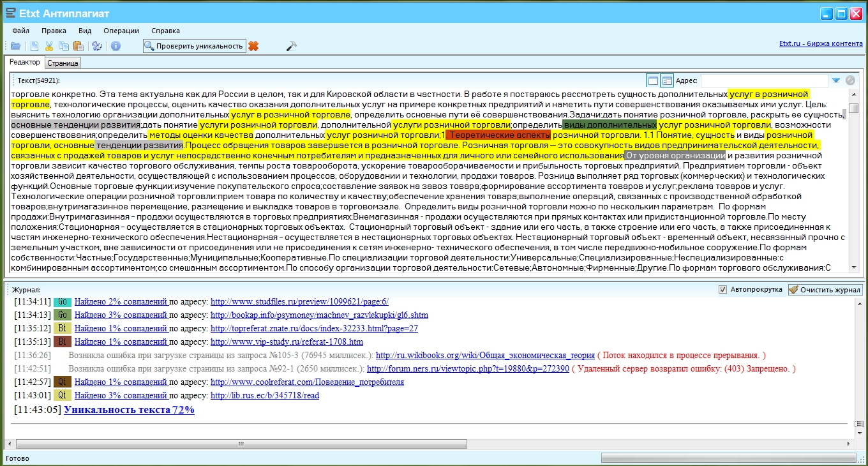The image size is (868, 466).
Task: Click the open folder toolbar icon
Action: pos(16,46)
